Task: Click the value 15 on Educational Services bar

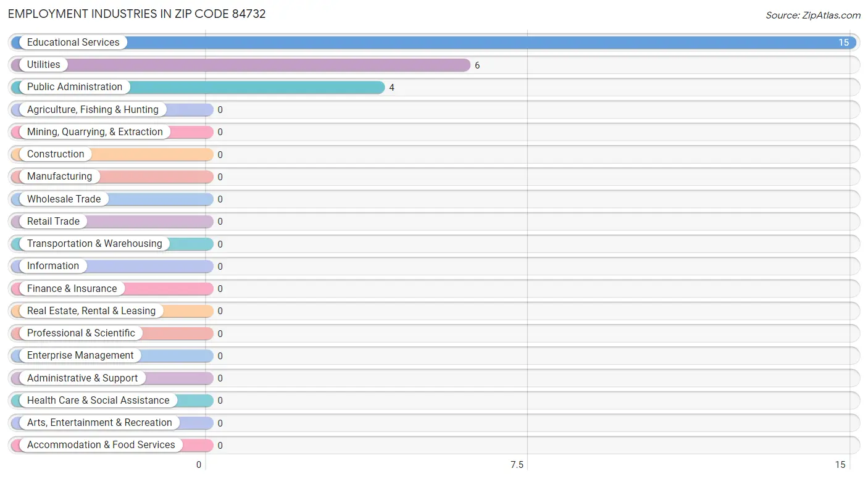Action: coord(843,43)
